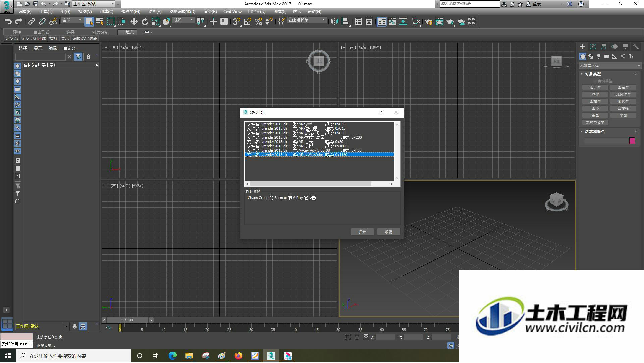
Task: Activate the Select Object tool
Action: (x=89, y=22)
